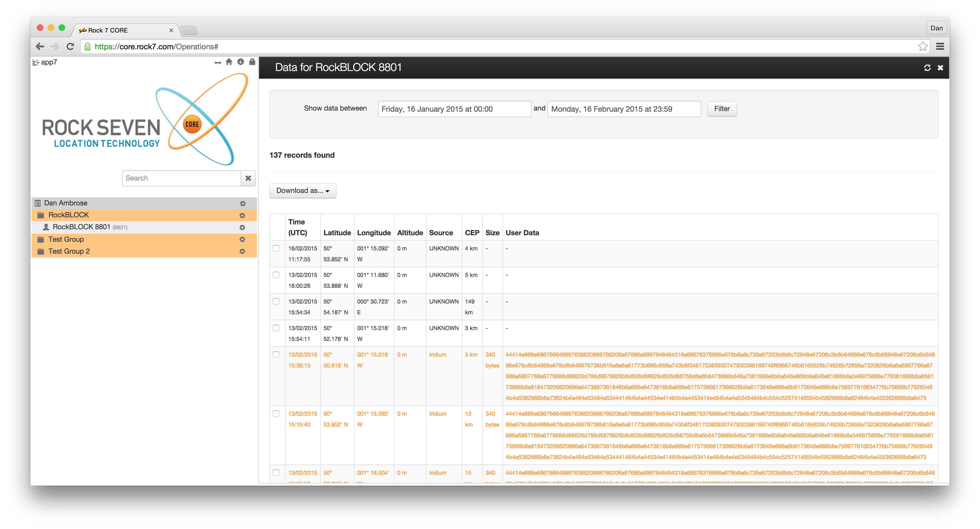Reload the page with browser refresh icon
Viewport: 980px width, 529px height.
(70, 46)
